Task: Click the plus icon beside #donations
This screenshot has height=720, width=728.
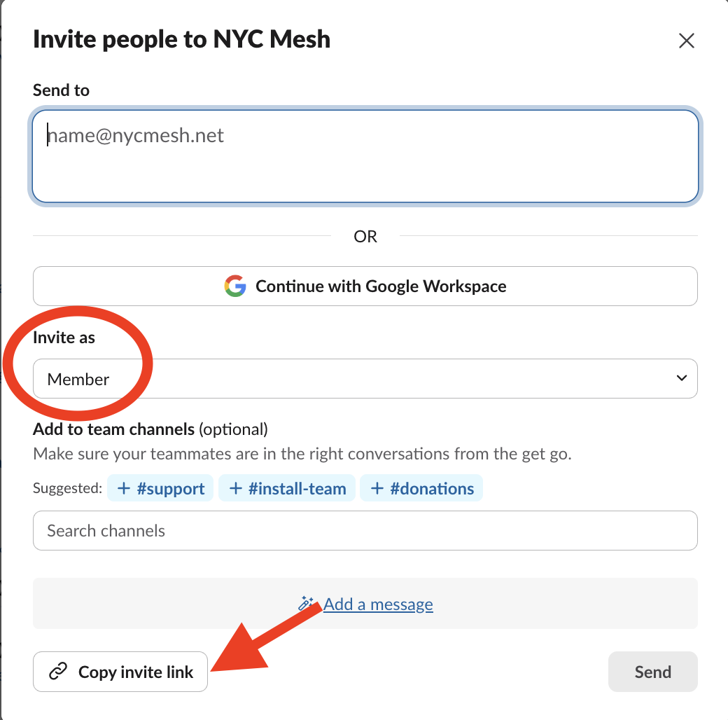Action: pyautogui.click(x=377, y=489)
